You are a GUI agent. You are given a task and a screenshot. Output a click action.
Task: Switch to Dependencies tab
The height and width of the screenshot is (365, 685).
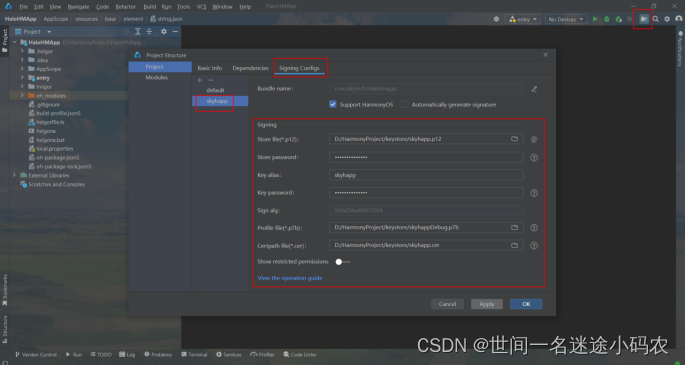click(250, 68)
